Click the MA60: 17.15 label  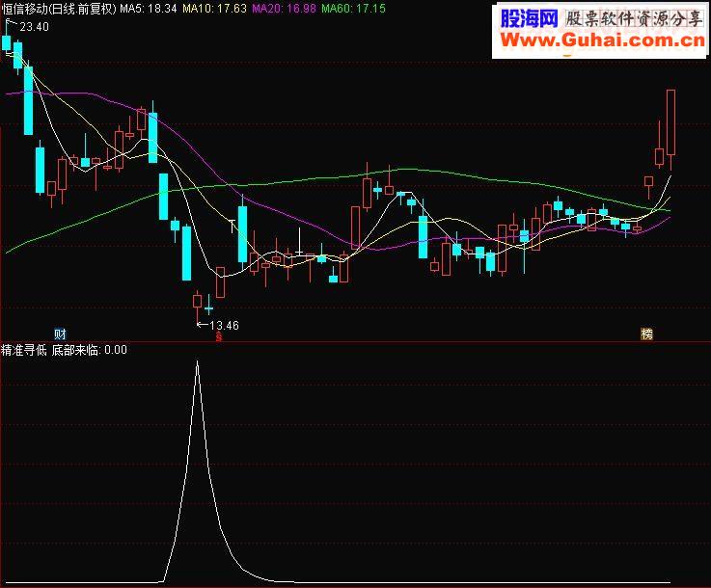coord(354,9)
